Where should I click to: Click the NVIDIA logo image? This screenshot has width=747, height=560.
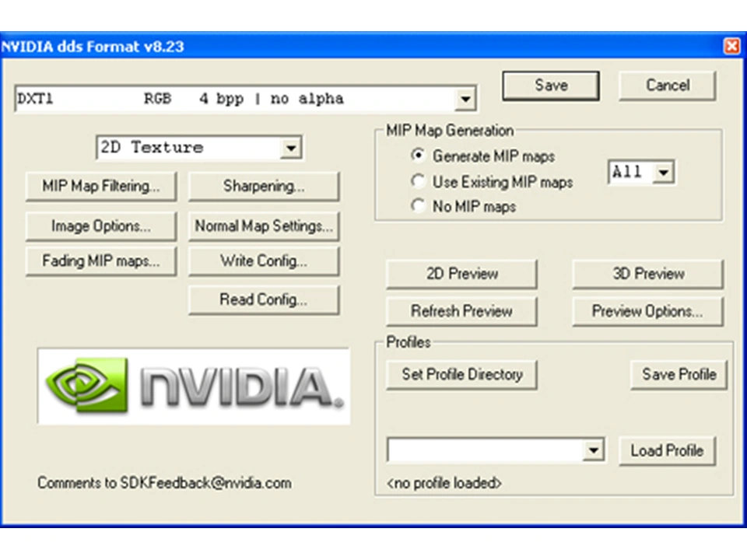coord(194,387)
